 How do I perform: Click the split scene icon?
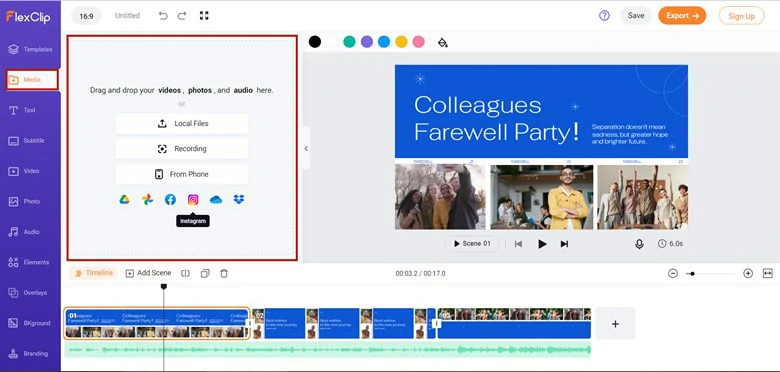186,273
